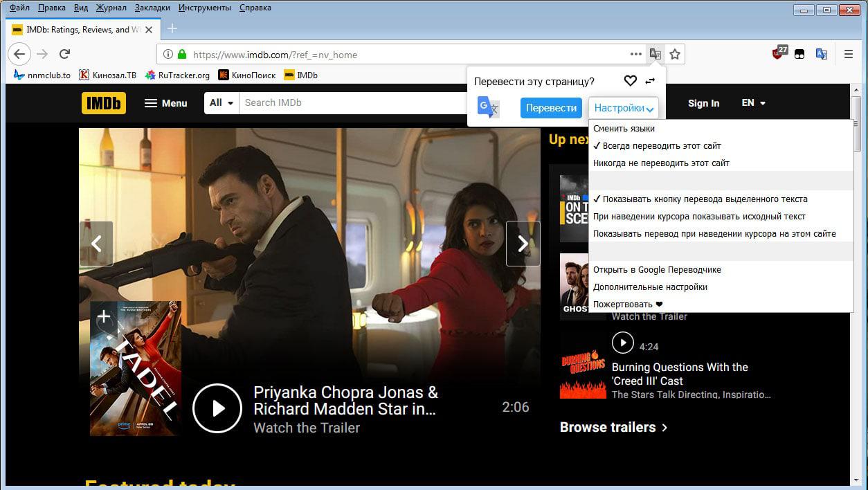Click the green padlock security icon
This screenshot has width=868, height=490.
182,54
